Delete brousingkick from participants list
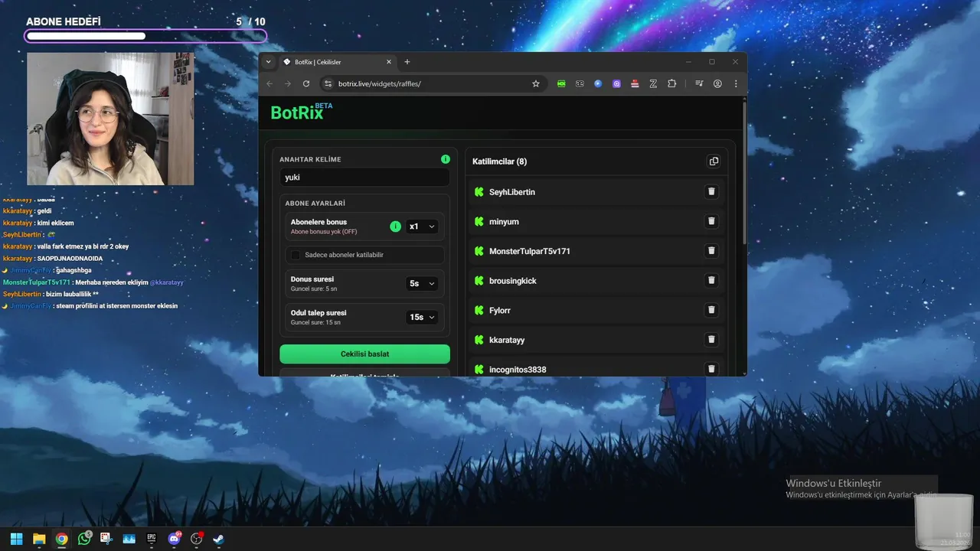Screen dimensions: 980x551 click(711, 280)
